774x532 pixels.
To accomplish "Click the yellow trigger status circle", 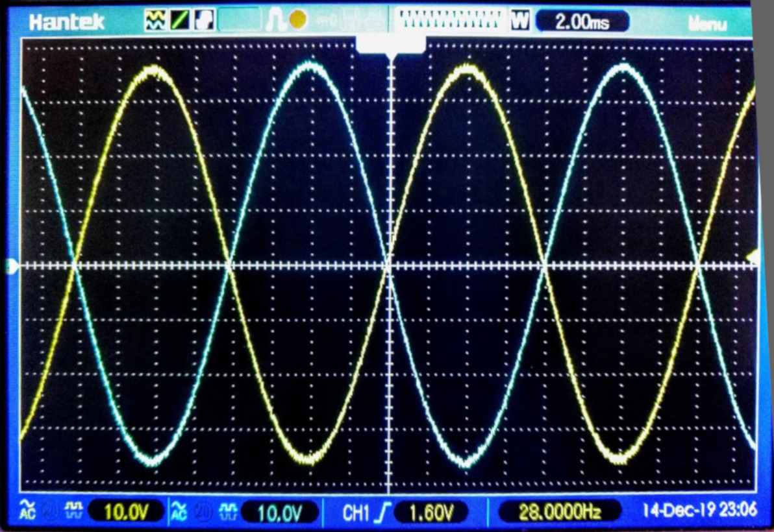I will tap(297, 19).
